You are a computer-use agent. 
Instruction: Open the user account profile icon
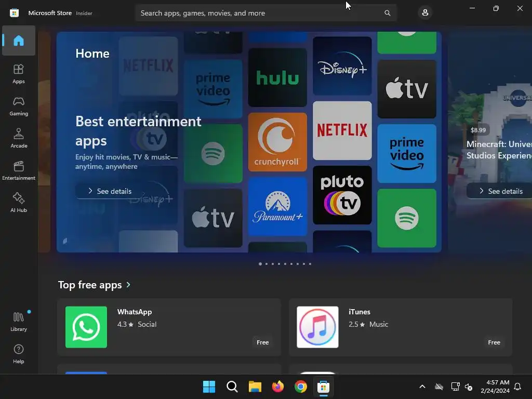pos(425,13)
